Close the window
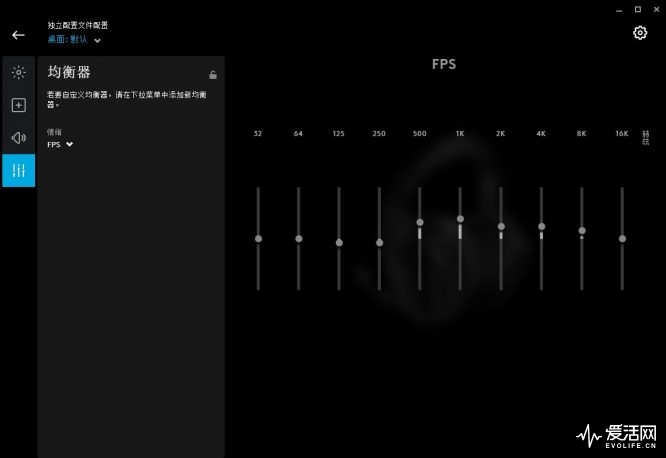Viewport: 666px width, 458px height. point(656,9)
